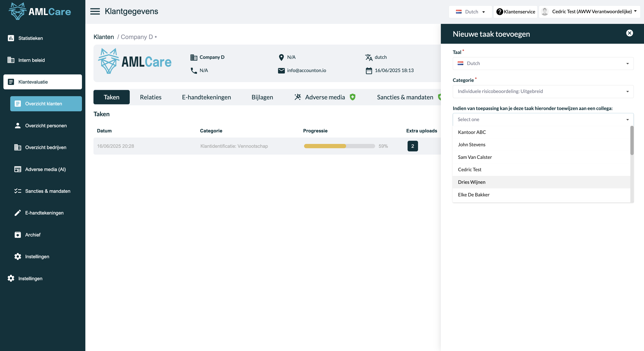Open Overzicht personen in the sidebar
Viewport: 644px width, 351px height.
pos(46,125)
